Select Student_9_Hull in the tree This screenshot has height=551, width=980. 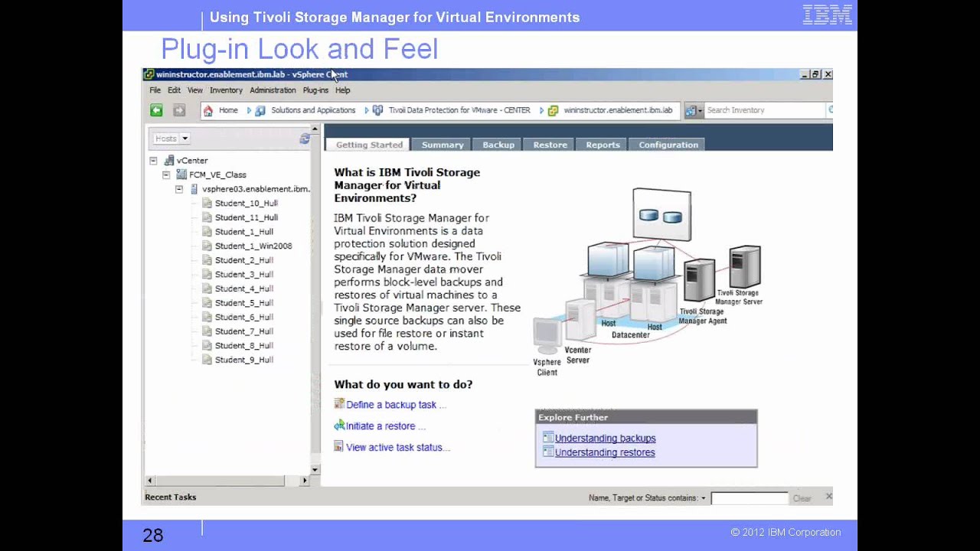point(244,360)
